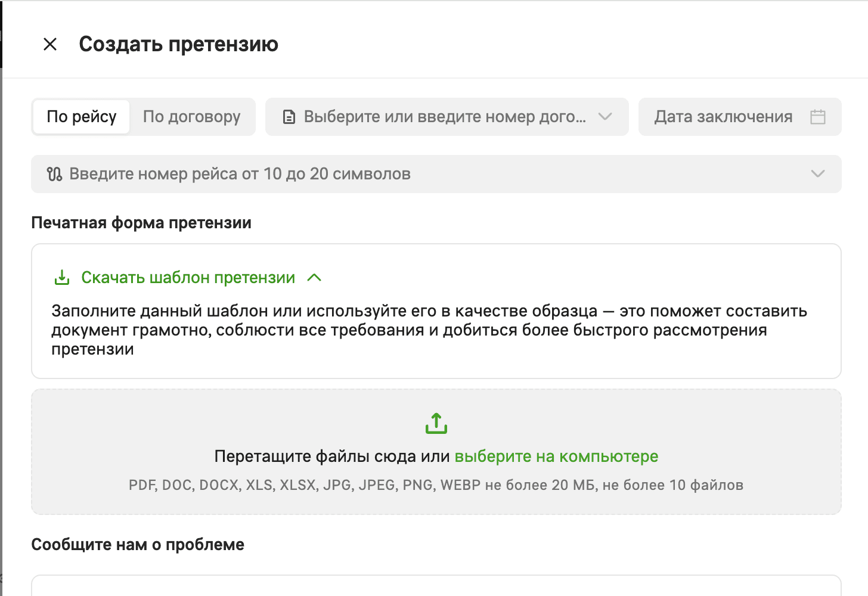This screenshot has height=596, width=868.
Task: Click the document icon in contract field
Action: tap(289, 117)
